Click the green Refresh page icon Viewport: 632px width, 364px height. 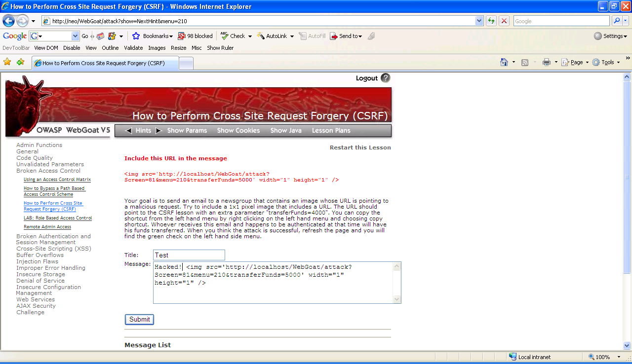click(491, 21)
